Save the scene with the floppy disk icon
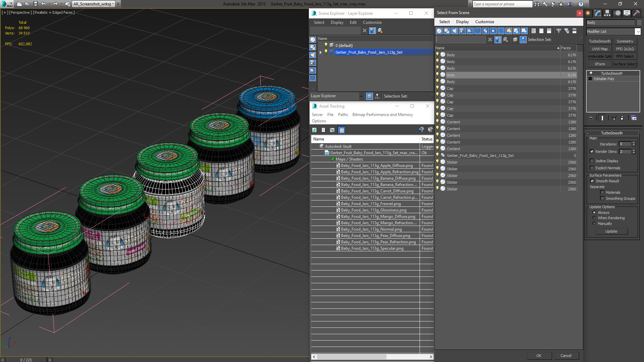This screenshot has width=644, height=362. (x=35, y=4)
